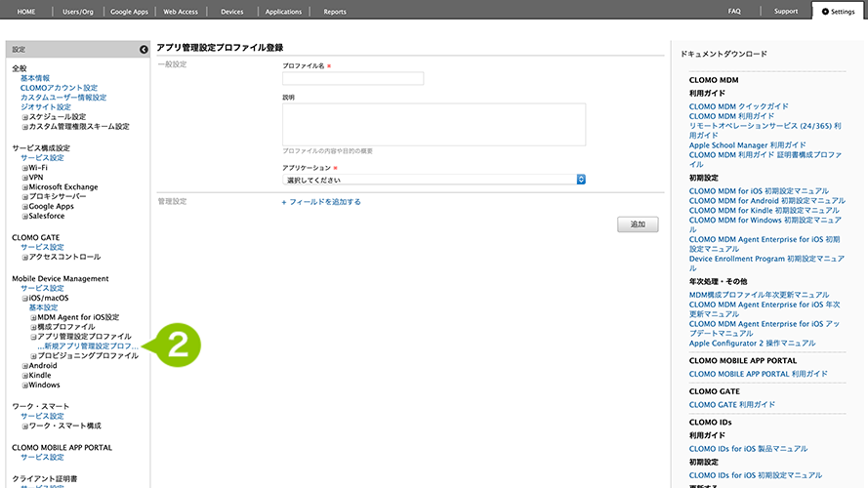Open the Applications menu
The height and width of the screenshot is (488, 868).
click(x=283, y=12)
